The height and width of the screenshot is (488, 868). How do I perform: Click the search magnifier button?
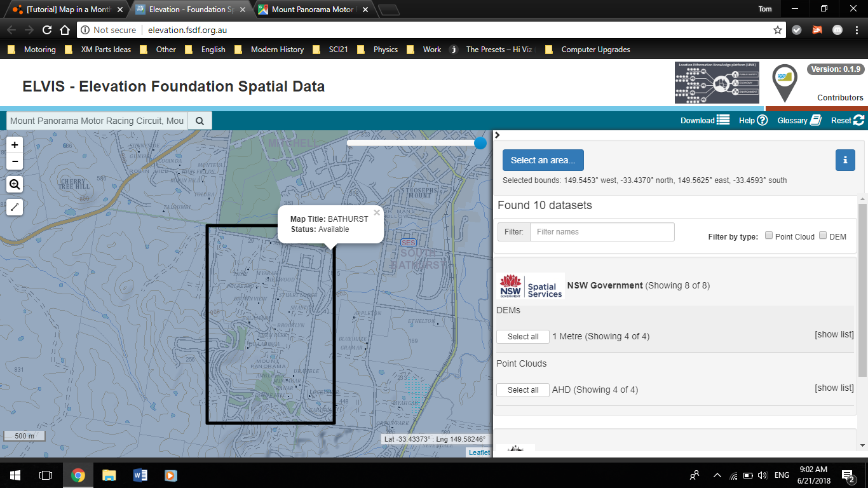coord(200,121)
